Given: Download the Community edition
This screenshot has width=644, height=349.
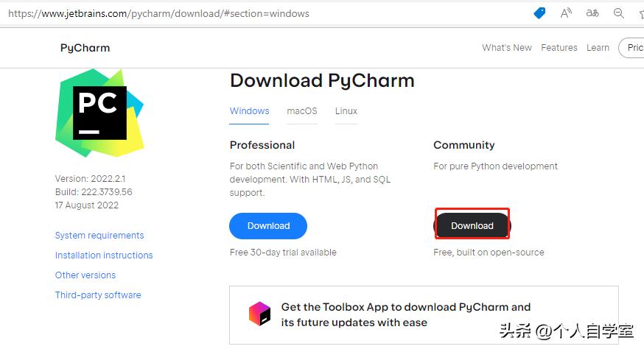Looking at the screenshot, I should (472, 226).
